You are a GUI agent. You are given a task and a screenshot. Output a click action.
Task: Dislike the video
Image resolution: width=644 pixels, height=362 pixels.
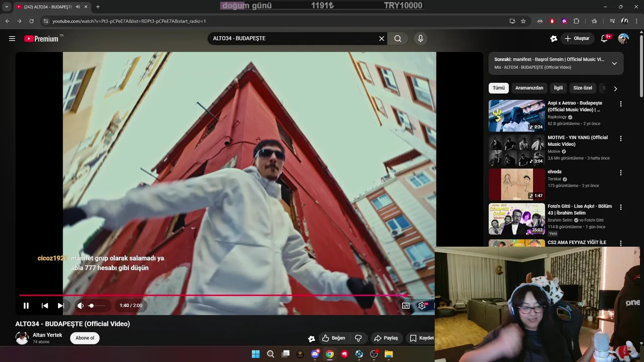click(359, 338)
